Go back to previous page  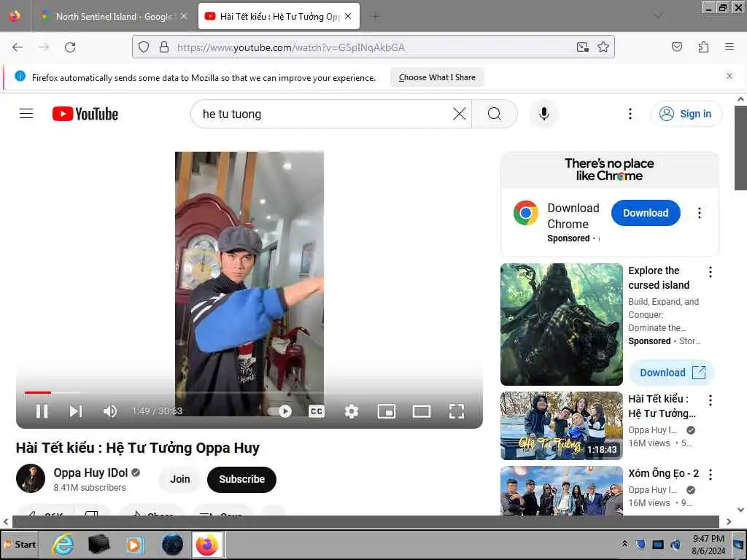coord(18,47)
